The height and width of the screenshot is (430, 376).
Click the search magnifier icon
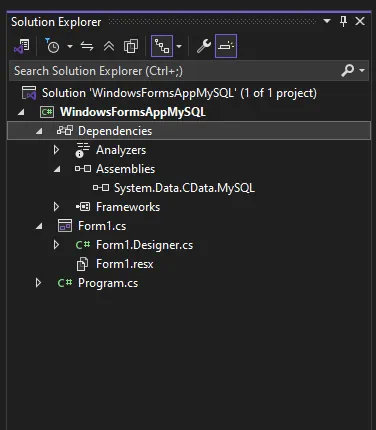click(x=348, y=70)
